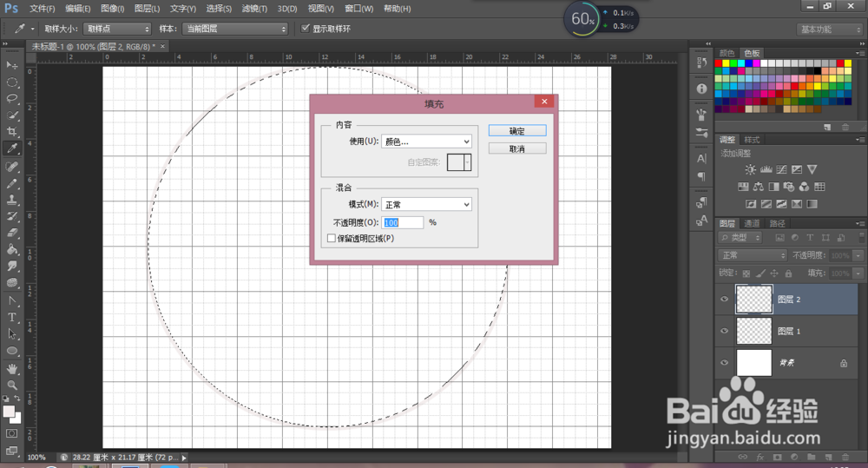Enable Preserve Transparency checkbox in Fill dialog
This screenshot has height=468, width=868.
[331, 238]
